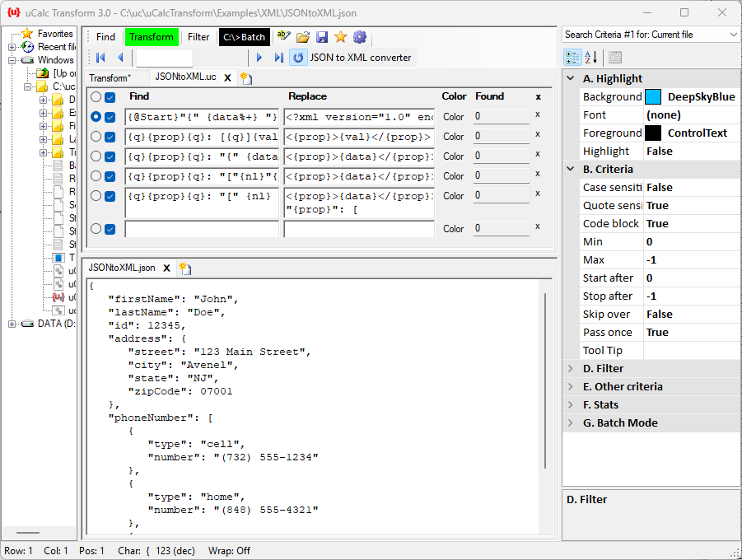Click the JSON editor vertical scrollbar
Screen dimensions: 742x560
click(546, 380)
